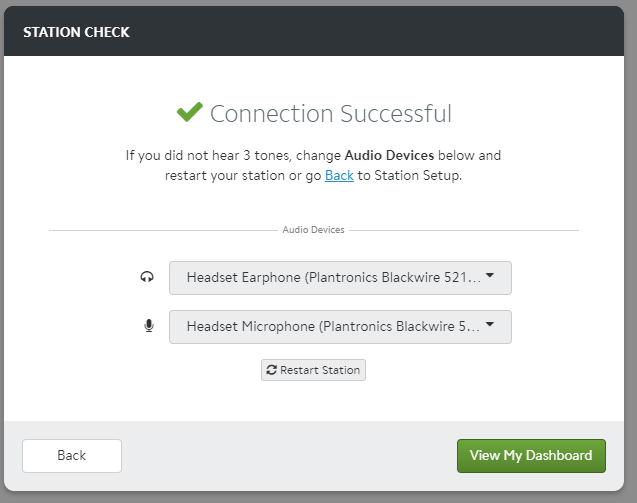This screenshot has height=503, width=637.
Task: Follow the blue Back link to Station Setup
Action: [339, 175]
